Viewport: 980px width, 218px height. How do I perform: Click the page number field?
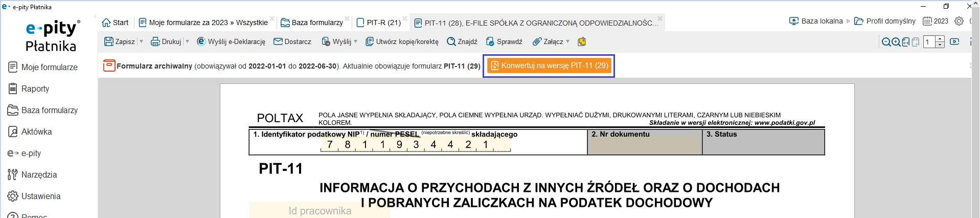[x=929, y=42]
